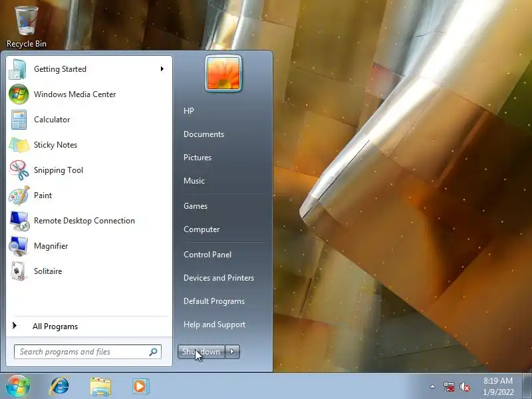Click the Magnifier label
This screenshot has height=399, width=532.
point(51,246)
